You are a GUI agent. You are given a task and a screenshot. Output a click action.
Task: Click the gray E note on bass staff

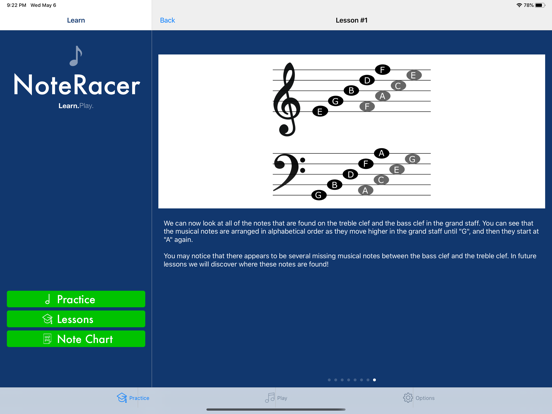(x=397, y=169)
